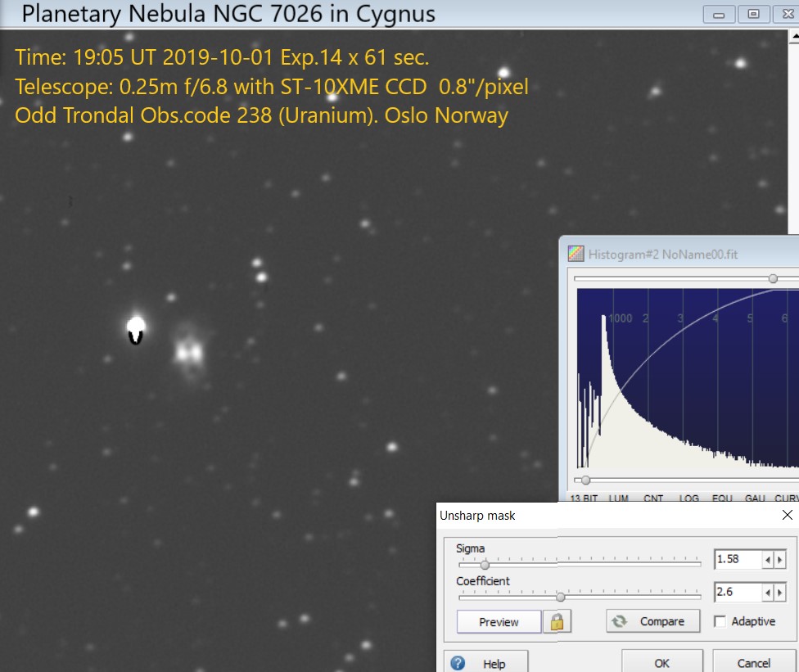The height and width of the screenshot is (672, 799).
Task: Increase Sigma value with right arrow
Action: (x=780, y=560)
